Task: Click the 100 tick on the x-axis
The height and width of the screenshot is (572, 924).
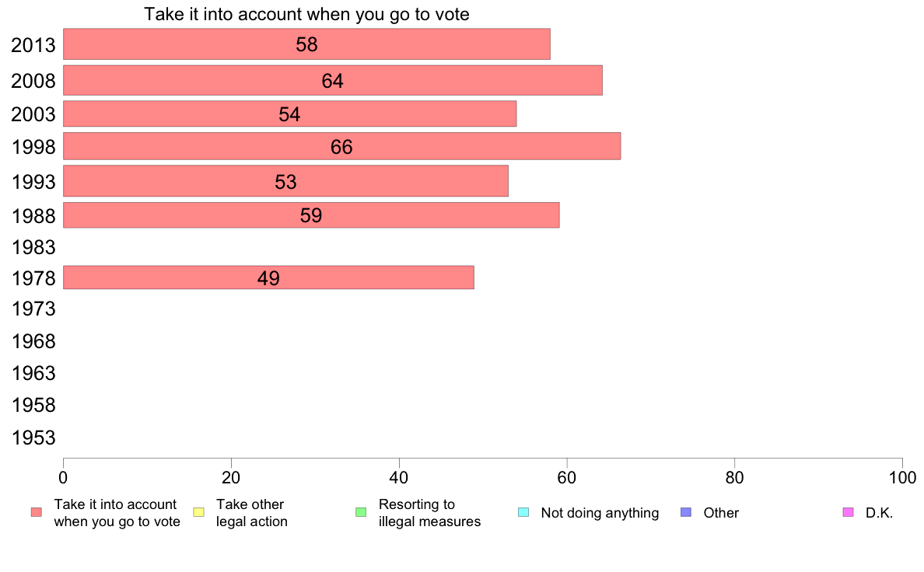Action: [902, 477]
